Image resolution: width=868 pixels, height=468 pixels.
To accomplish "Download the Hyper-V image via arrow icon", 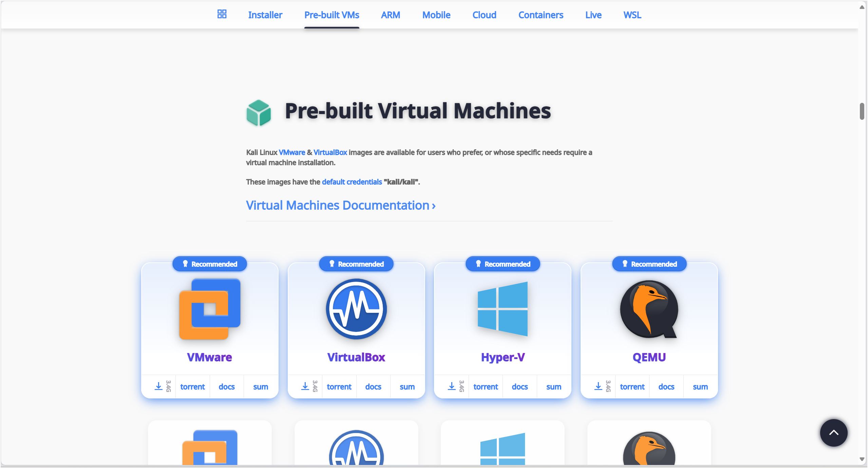I will point(452,386).
